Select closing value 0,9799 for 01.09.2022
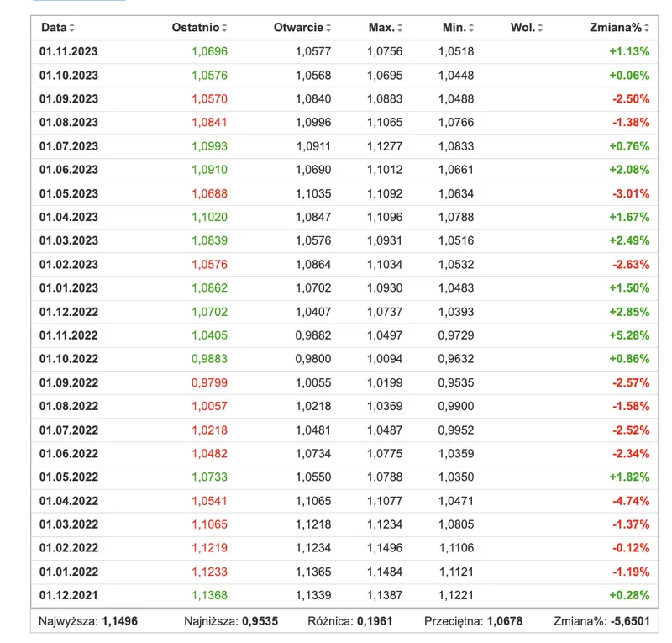The width and height of the screenshot is (672, 643). 209,382
